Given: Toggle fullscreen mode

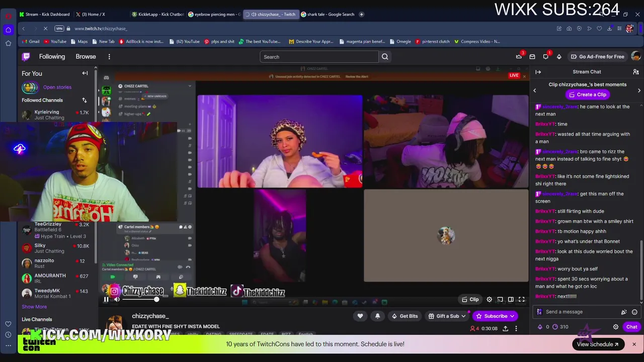Looking at the screenshot, I should coord(522,300).
